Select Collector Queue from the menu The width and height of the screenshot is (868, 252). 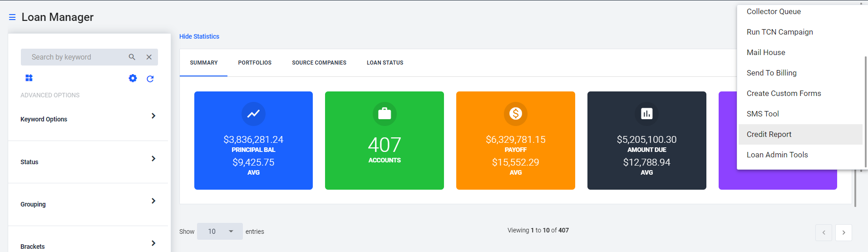tap(800, 12)
